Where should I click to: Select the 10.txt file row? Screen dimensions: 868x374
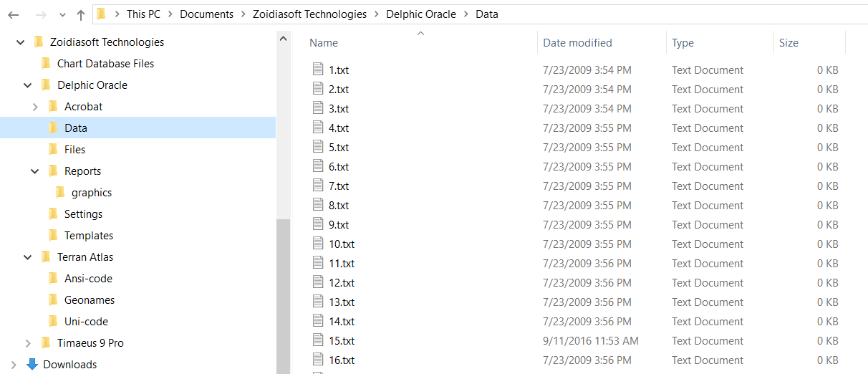click(x=575, y=244)
